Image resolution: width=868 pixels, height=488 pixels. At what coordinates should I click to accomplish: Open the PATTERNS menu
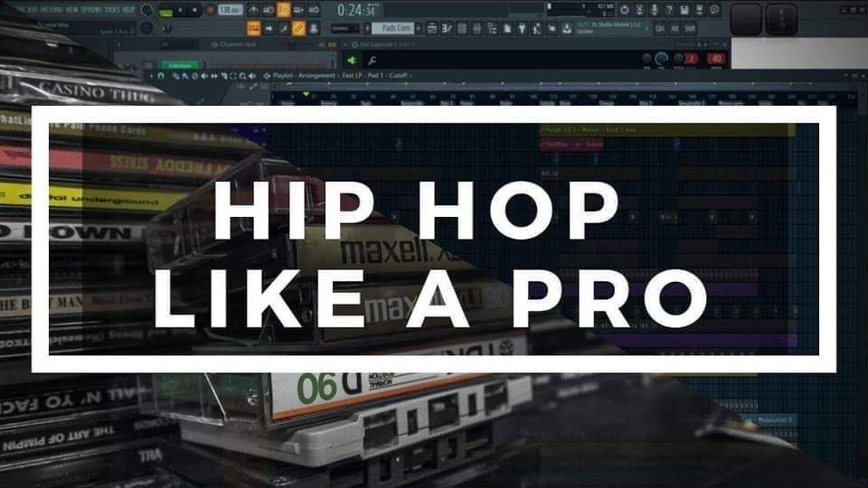tap(51, 9)
